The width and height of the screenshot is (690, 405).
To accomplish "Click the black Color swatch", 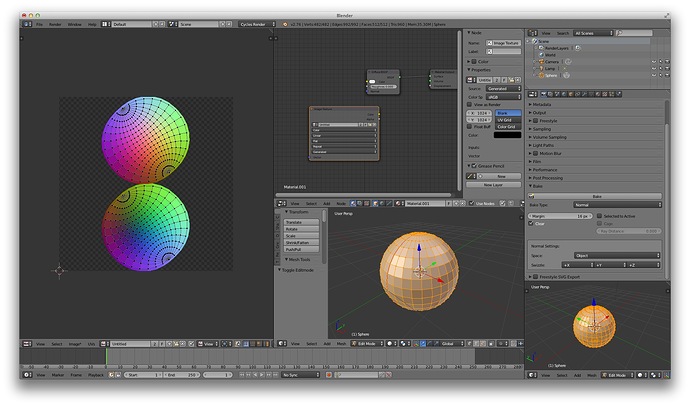I will pyautogui.click(x=507, y=135).
